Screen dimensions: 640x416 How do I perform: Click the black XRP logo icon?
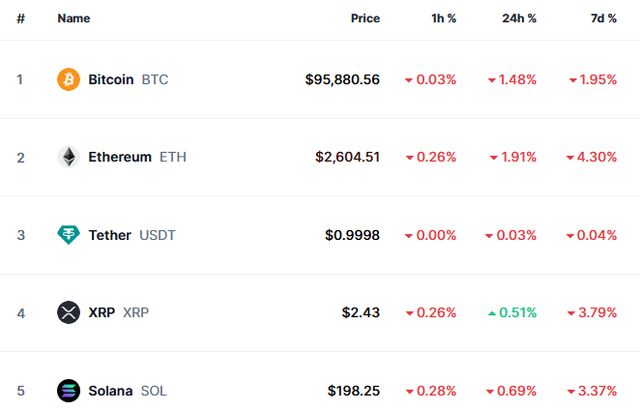(68, 313)
